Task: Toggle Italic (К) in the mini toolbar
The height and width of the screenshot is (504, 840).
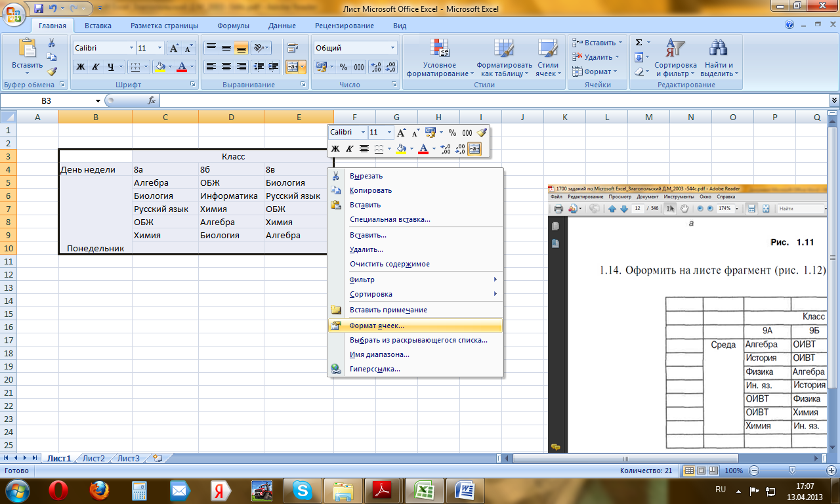Action: pyautogui.click(x=350, y=149)
